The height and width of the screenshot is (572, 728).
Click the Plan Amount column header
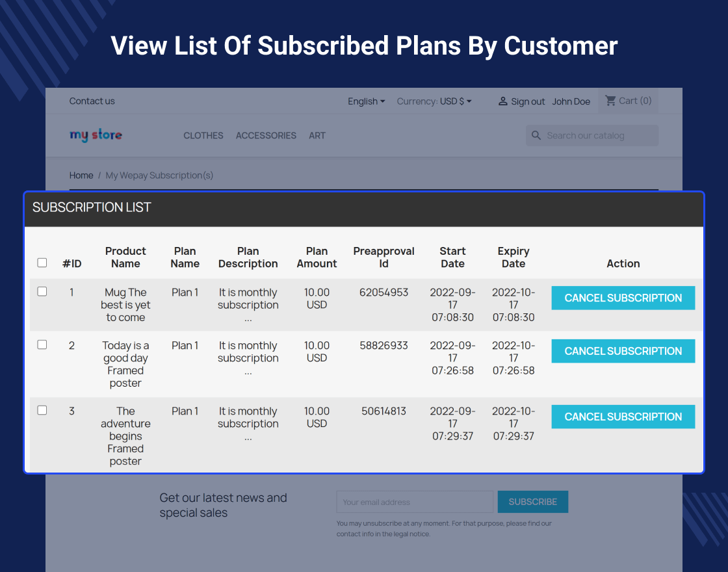coord(317,257)
